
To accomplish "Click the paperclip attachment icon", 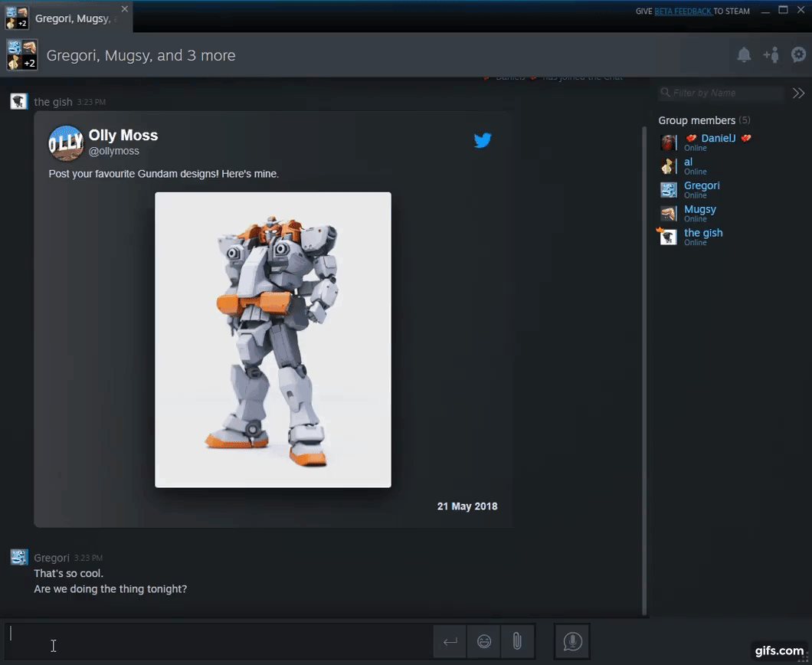I will (x=517, y=641).
